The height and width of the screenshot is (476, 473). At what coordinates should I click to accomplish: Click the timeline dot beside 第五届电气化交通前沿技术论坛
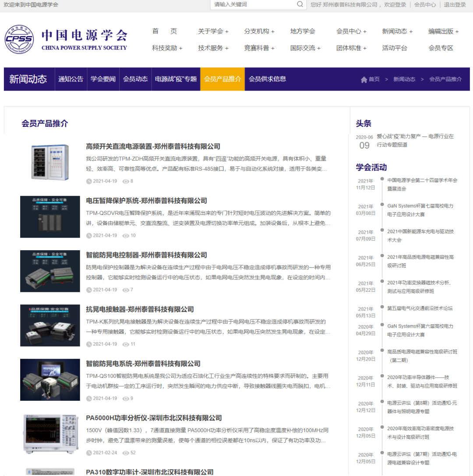click(x=382, y=307)
